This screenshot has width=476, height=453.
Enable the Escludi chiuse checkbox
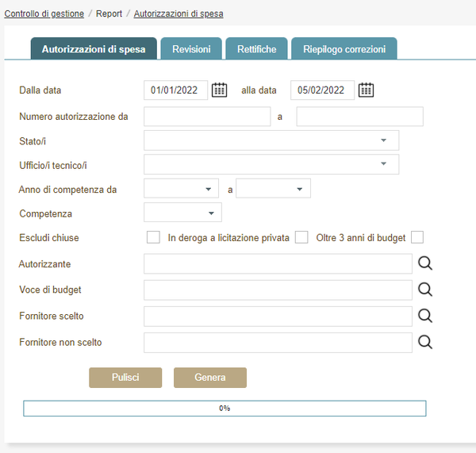154,237
